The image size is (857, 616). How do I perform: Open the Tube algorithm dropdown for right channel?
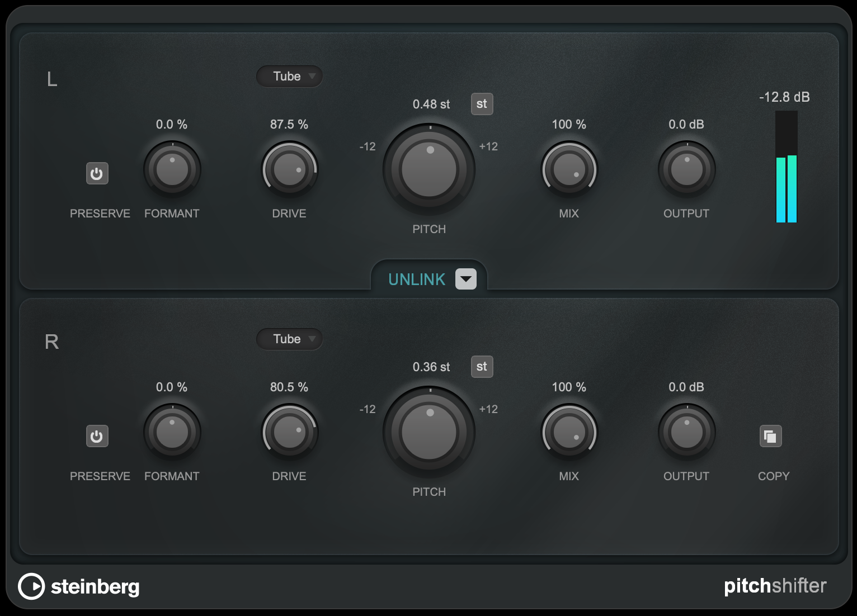[289, 339]
